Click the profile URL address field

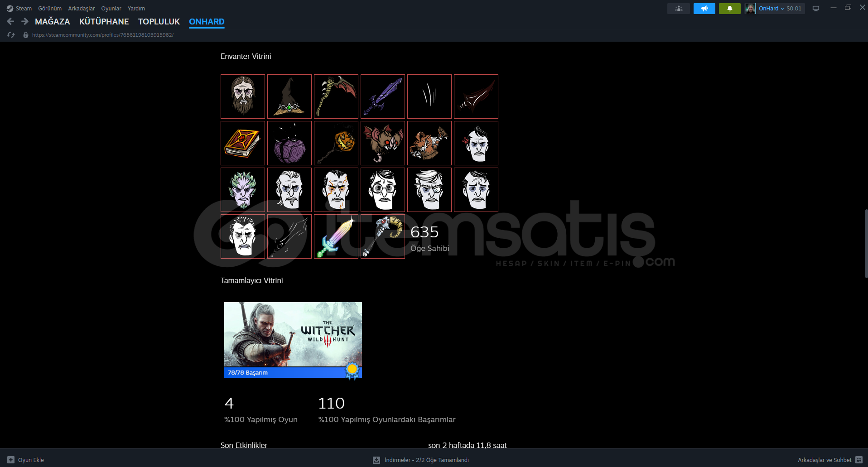pyautogui.click(x=103, y=35)
